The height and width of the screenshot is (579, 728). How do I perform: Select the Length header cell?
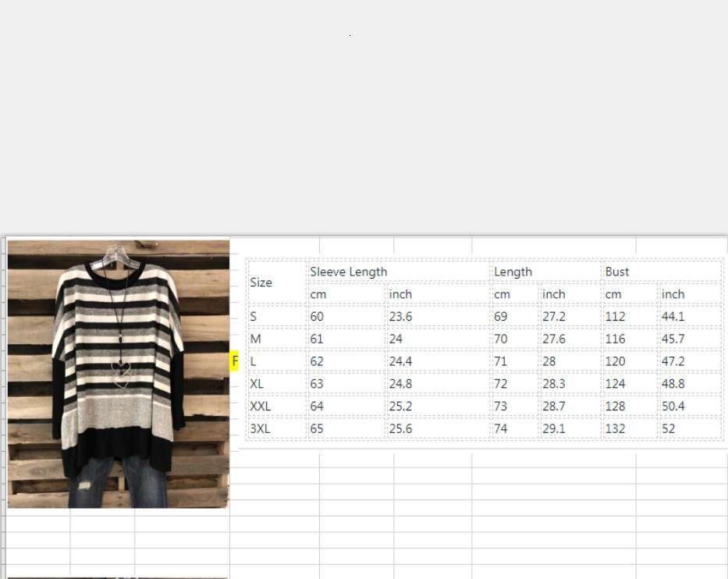(513, 272)
